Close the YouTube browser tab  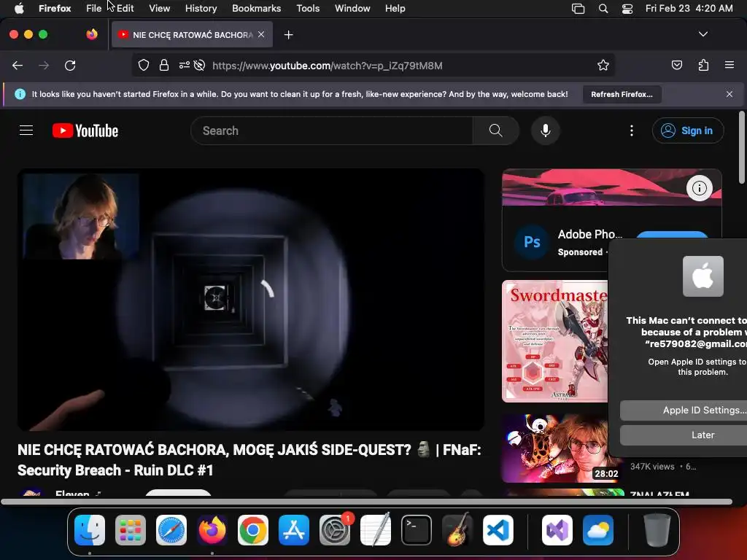(261, 34)
